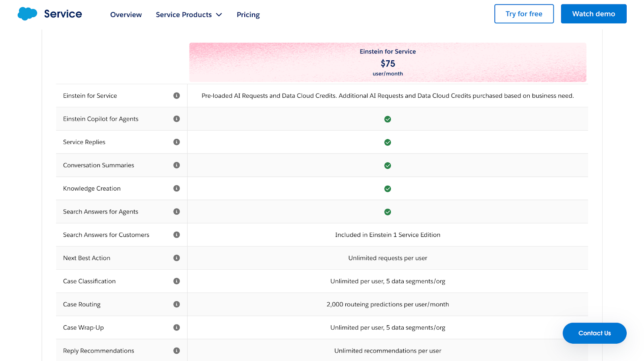The image size is (644, 361).
Task: Click the '$75' price text
Action: coord(388,64)
